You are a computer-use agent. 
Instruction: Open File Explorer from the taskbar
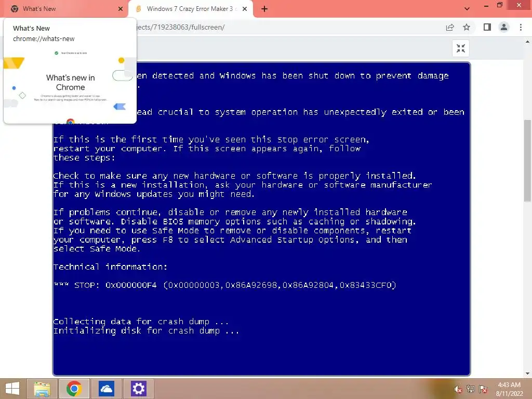click(42, 389)
